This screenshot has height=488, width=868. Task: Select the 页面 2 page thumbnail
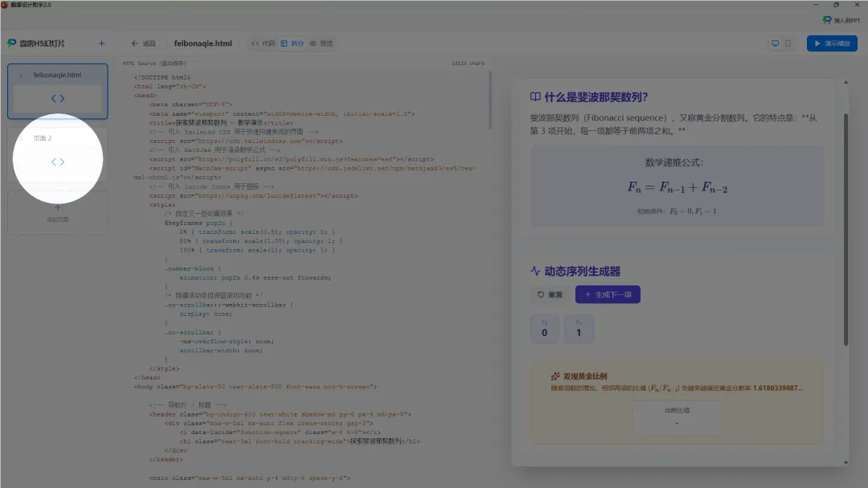point(58,154)
